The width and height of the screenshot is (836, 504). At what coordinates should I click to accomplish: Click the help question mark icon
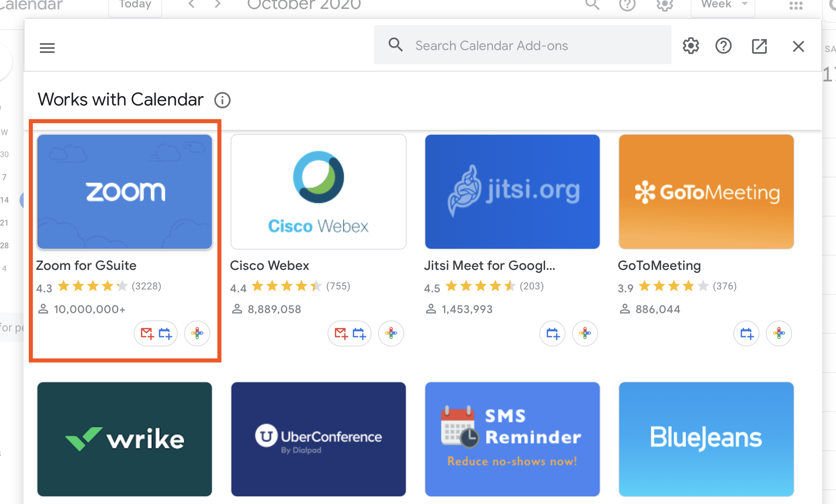pyautogui.click(x=724, y=46)
